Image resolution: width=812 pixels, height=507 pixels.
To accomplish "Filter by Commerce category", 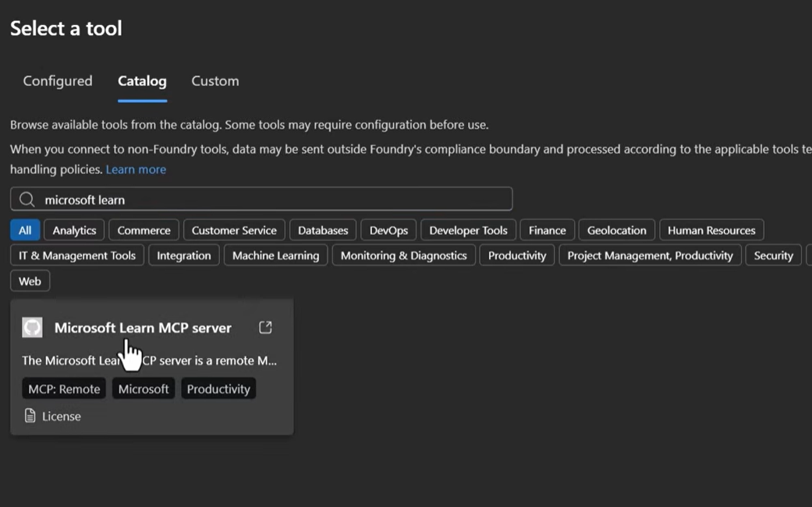I will pos(144,230).
